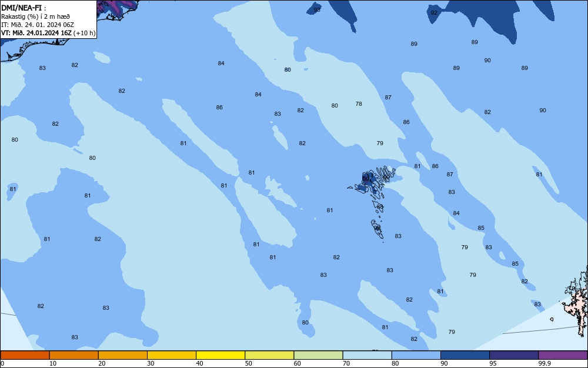Click the amber 20–30 legend swatch
588x368 pixels.
pyautogui.click(x=123, y=355)
